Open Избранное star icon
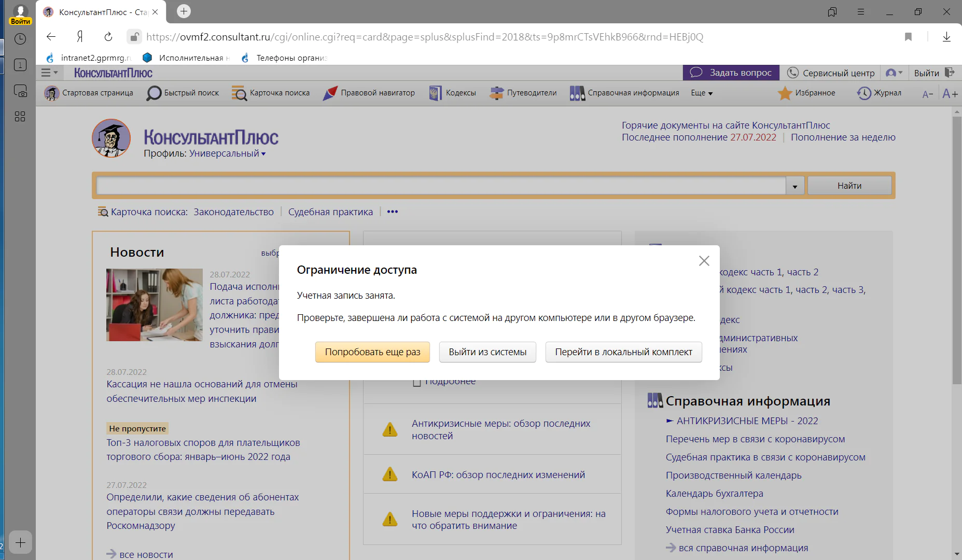Image resolution: width=962 pixels, height=560 pixels. [785, 93]
